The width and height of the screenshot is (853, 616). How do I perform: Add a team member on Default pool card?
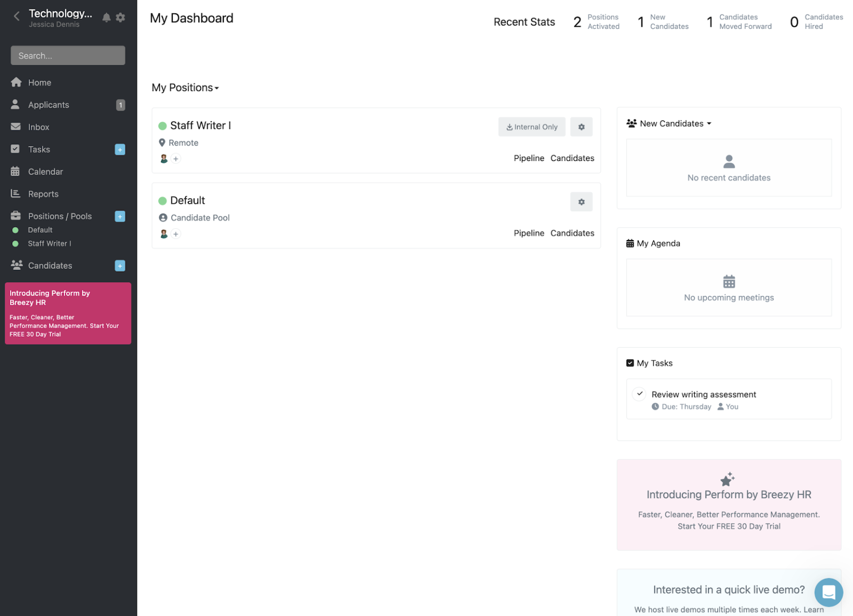176,234
